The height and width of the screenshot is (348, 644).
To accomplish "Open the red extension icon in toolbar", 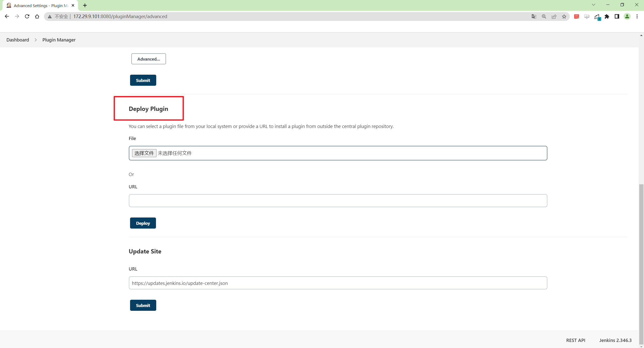I will pyautogui.click(x=577, y=17).
